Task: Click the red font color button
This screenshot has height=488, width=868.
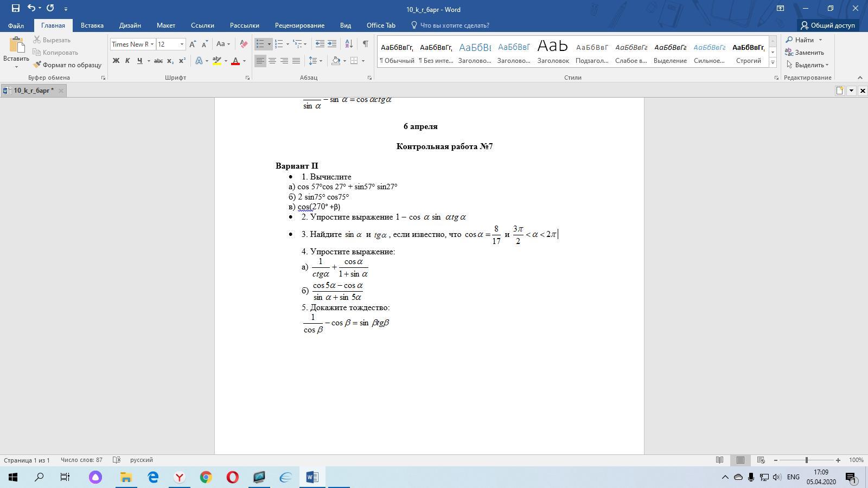Action: (x=235, y=61)
